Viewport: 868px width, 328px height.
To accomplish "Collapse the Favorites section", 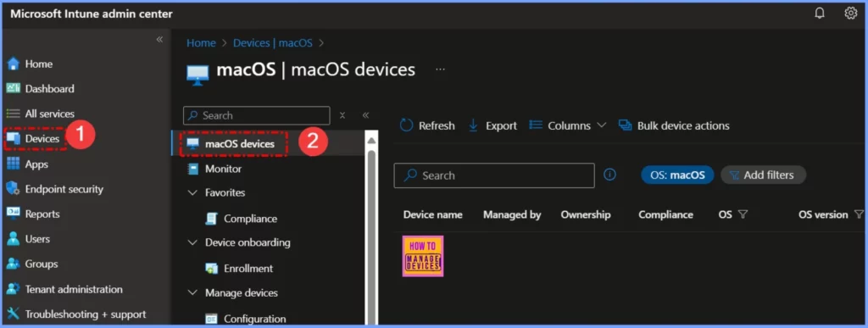I will click(x=192, y=193).
